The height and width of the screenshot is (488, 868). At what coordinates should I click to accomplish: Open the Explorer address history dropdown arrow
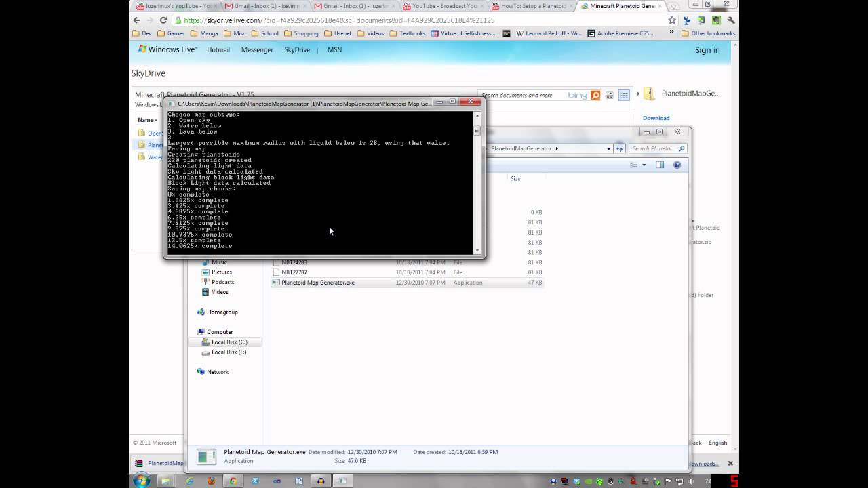[x=609, y=148]
